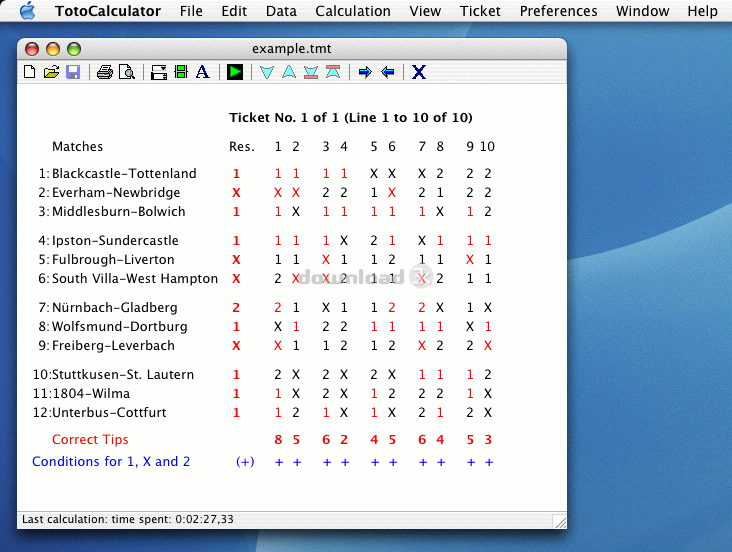
Task: Click the green film-strip columns icon
Action: [181, 72]
